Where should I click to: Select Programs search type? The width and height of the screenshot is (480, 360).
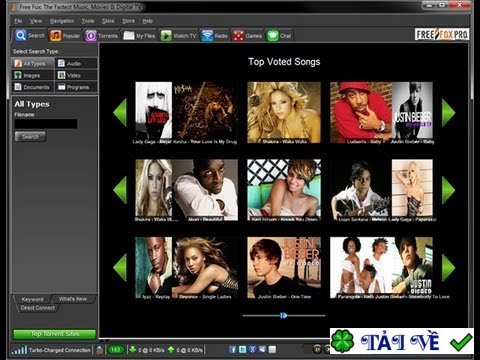point(76,87)
